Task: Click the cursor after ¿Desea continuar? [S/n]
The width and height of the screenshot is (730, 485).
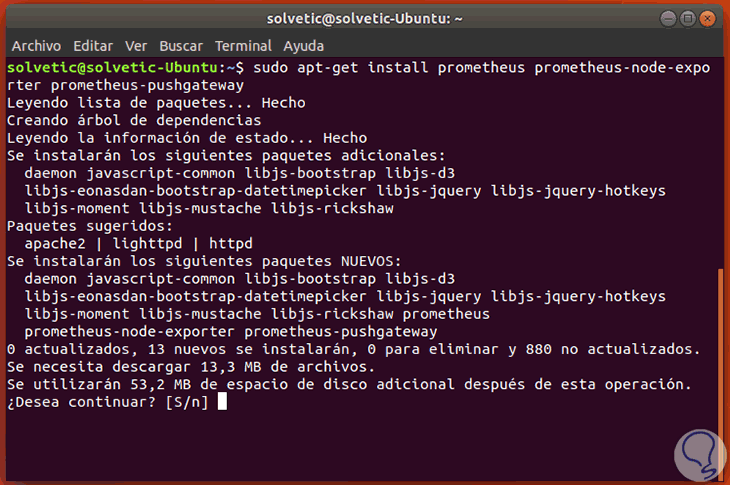Action: pyautogui.click(x=223, y=402)
